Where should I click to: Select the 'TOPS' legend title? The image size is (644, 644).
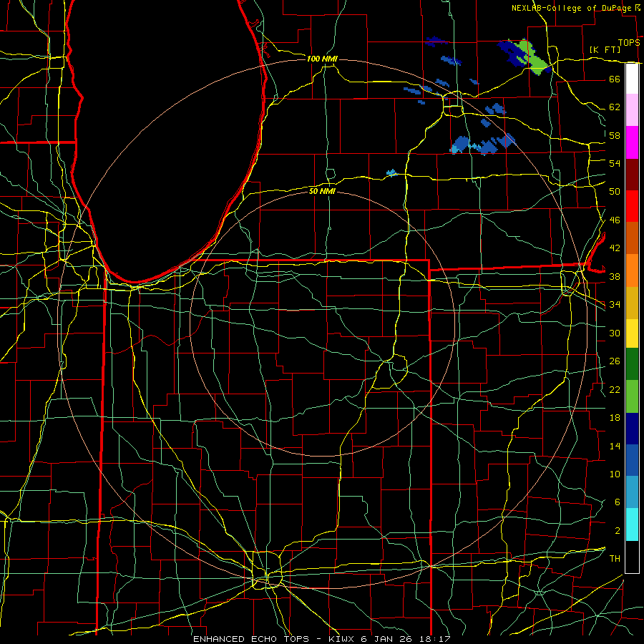629,43
